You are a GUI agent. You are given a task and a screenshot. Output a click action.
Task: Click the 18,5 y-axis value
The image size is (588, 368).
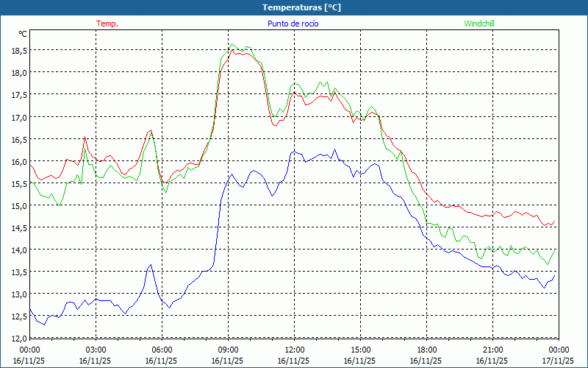19,50
